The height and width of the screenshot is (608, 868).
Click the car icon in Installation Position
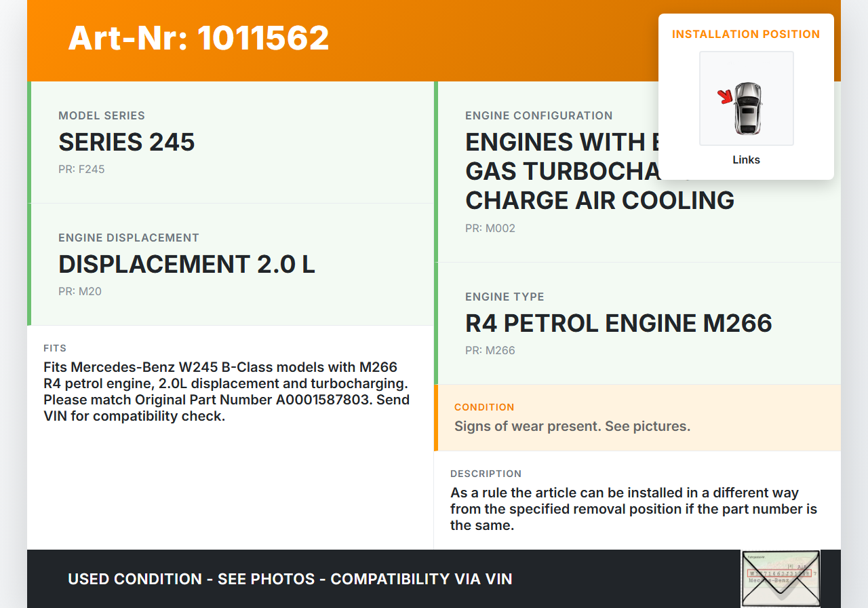(x=748, y=107)
